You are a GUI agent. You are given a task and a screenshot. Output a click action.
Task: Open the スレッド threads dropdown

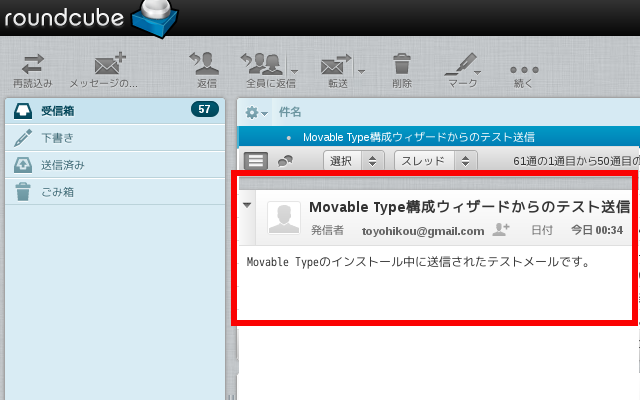click(436, 160)
